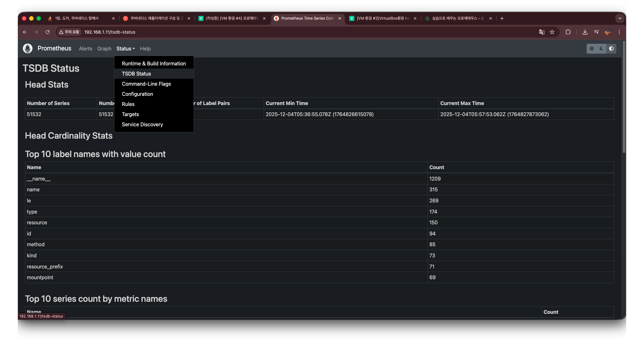644x343 pixels.
Task: Select Command-Line Flags menu entry
Action: coord(146,84)
